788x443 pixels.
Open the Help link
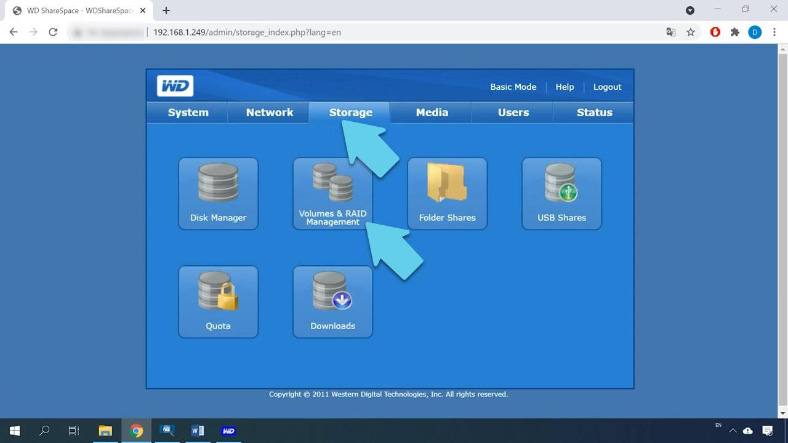[564, 87]
